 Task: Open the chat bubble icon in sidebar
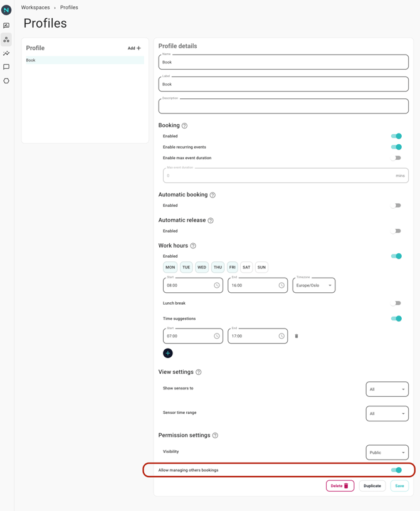tap(6, 67)
